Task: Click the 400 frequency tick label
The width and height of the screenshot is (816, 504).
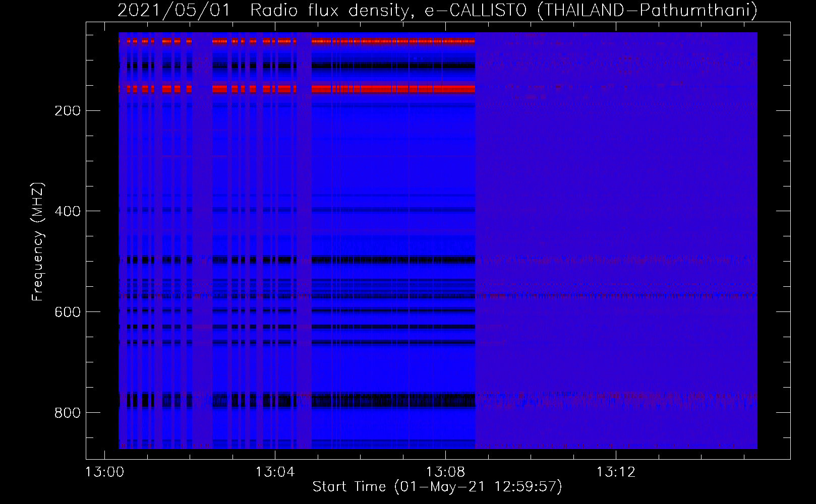Action: point(67,212)
